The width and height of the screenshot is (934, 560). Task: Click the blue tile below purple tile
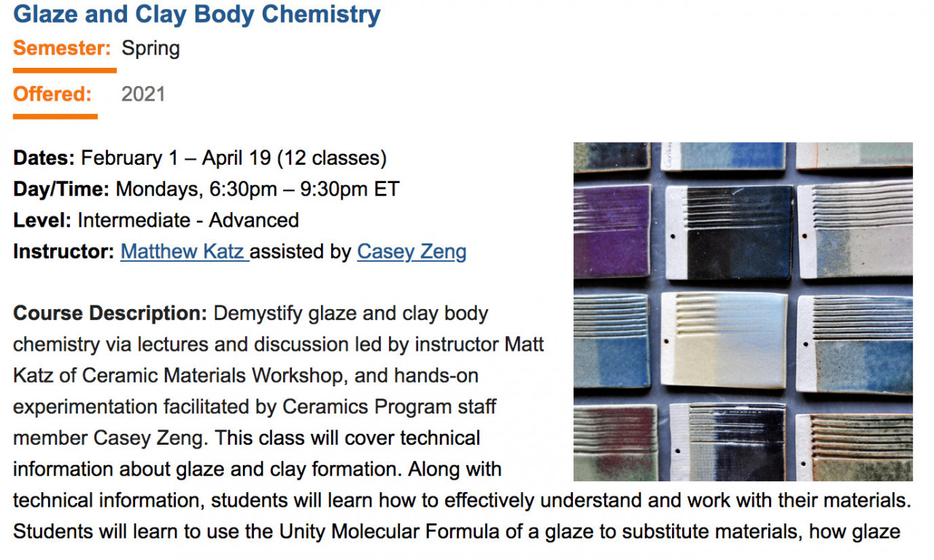pos(611,339)
